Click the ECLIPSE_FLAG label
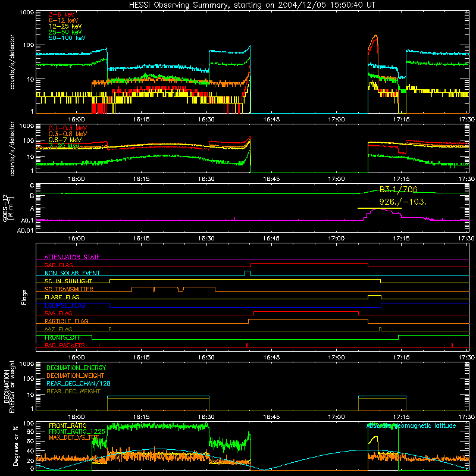476x476 pixels. [65, 305]
